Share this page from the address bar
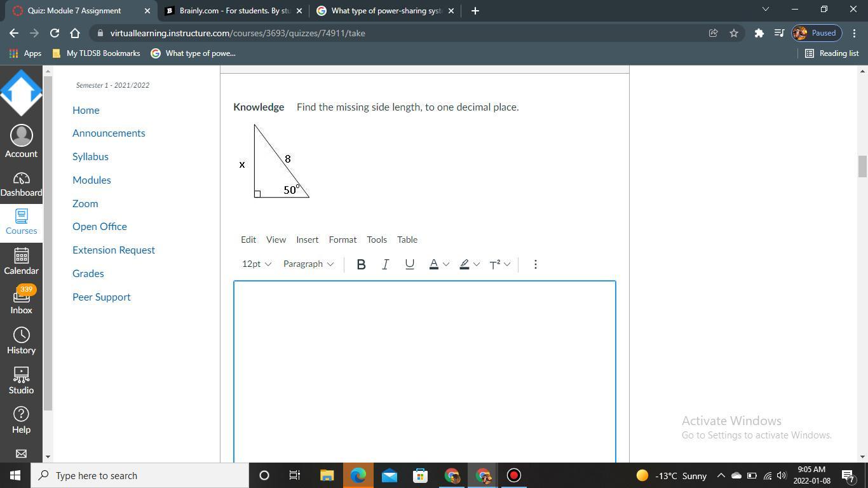Image resolution: width=868 pixels, height=488 pixels. coord(713,33)
